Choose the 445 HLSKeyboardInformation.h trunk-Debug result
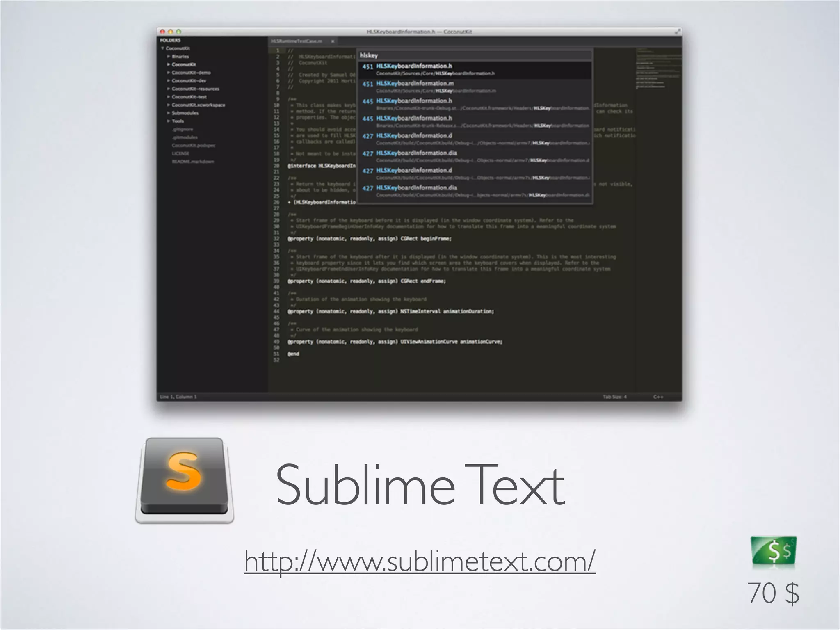The height and width of the screenshot is (630, 840). [475, 105]
